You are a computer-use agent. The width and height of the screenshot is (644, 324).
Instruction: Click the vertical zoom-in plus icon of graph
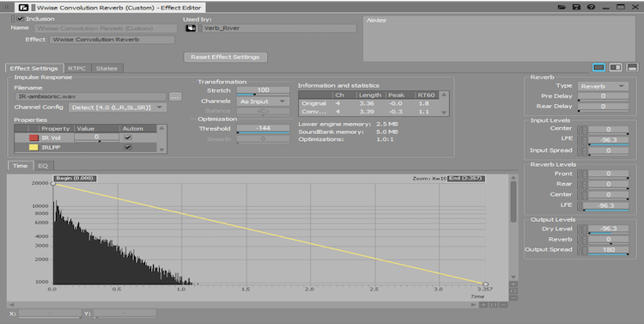pos(513,284)
